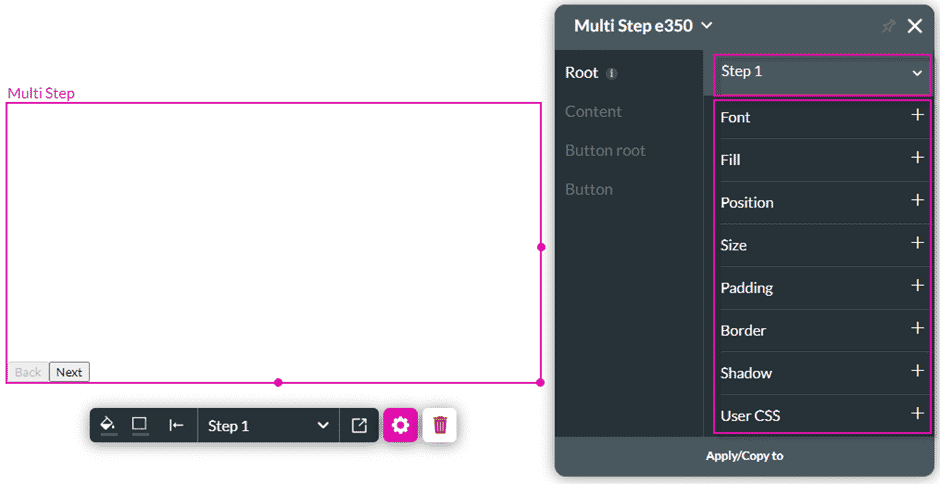Open the external link icon in toolbar
The image size is (940, 484).
pos(359,425)
